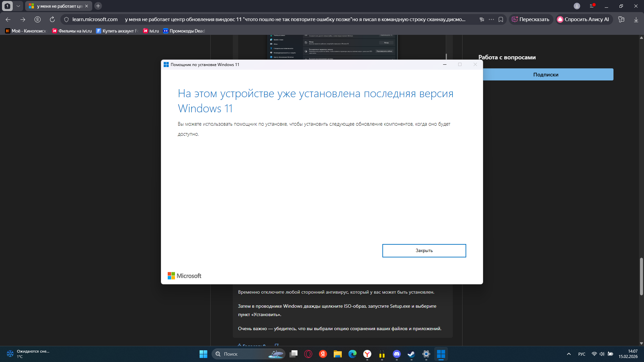Expand the hidden system tray icons chevron
The height and width of the screenshot is (362, 644).
[x=569, y=354]
